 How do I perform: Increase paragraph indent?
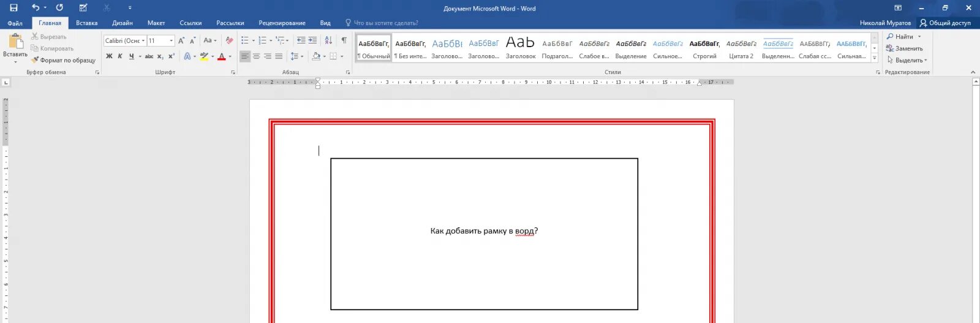point(312,40)
